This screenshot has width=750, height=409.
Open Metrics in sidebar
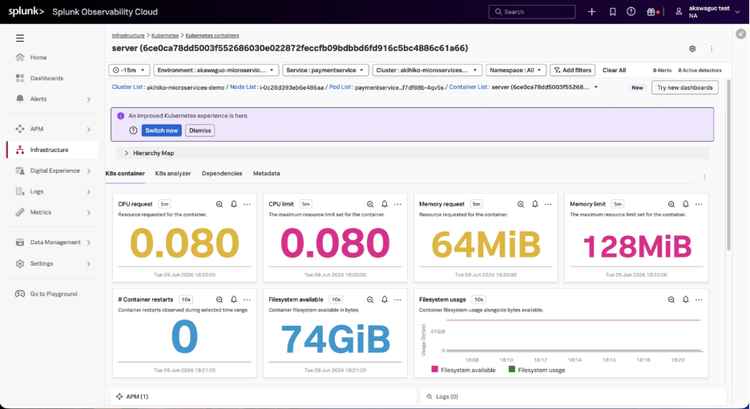point(41,212)
